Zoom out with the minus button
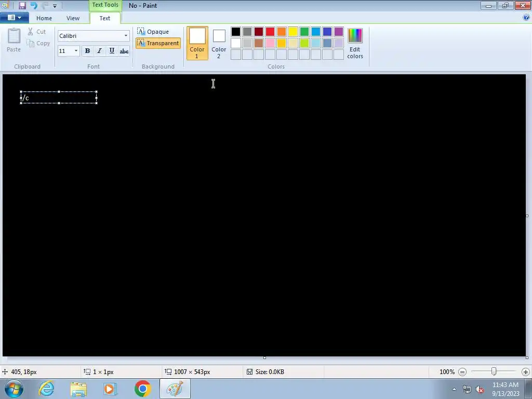The image size is (532, 399). click(x=462, y=372)
